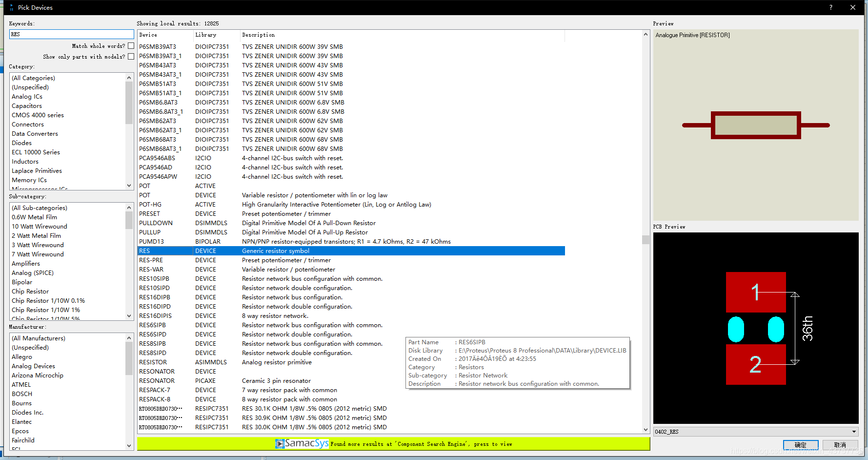The width and height of the screenshot is (868, 460).
Task: Select Fairchild manufacturer
Action: pyautogui.click(x=23, y=440)
